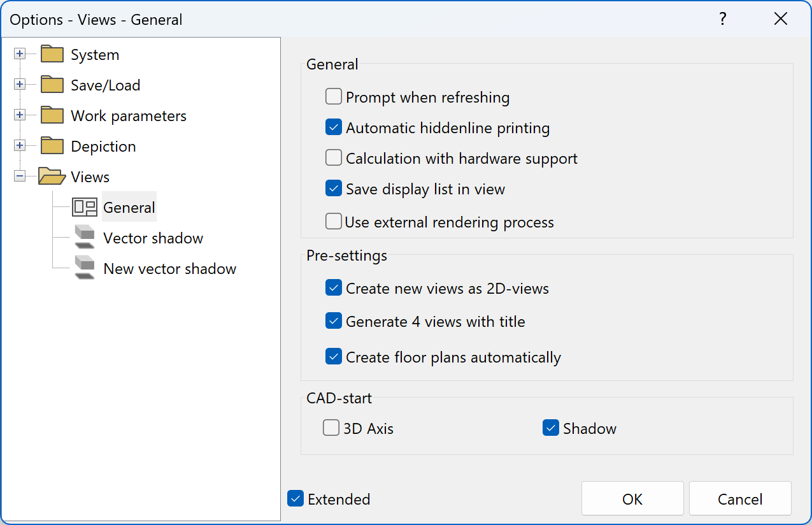Viewport: 812px width, 525px height.
Task: Click the Cancel button
Action: pos(740,499)
